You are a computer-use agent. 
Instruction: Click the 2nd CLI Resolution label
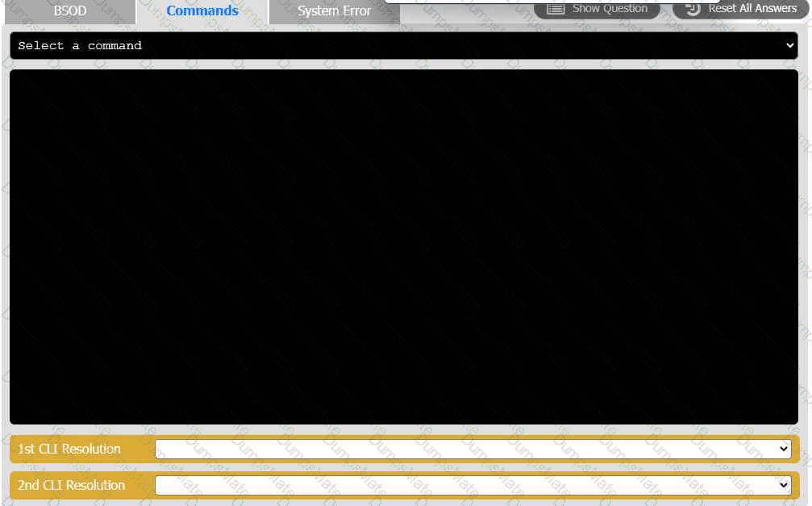(x=72, y=485)
